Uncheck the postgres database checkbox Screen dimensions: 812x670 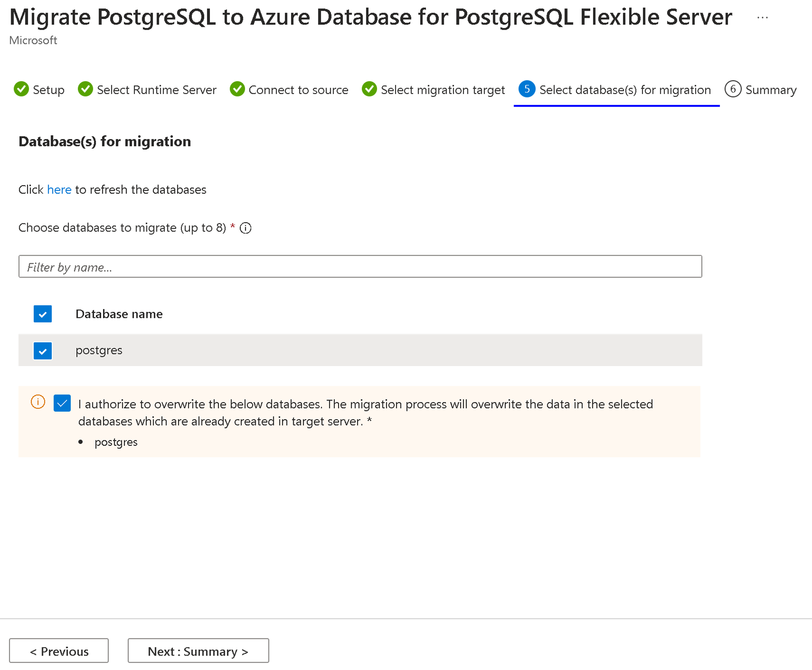point(43,350)
